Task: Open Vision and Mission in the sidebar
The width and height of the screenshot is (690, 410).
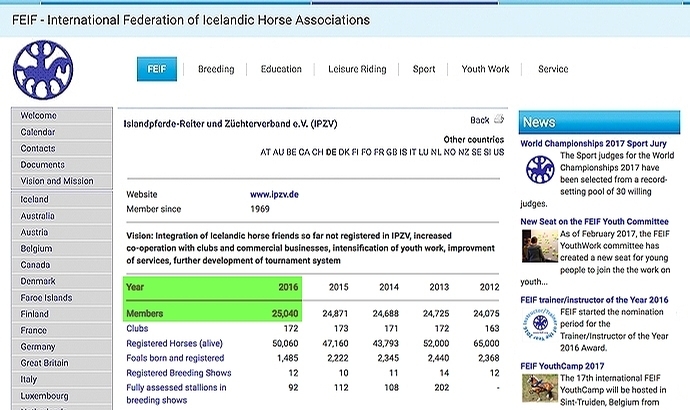Action: pos(62,181)
